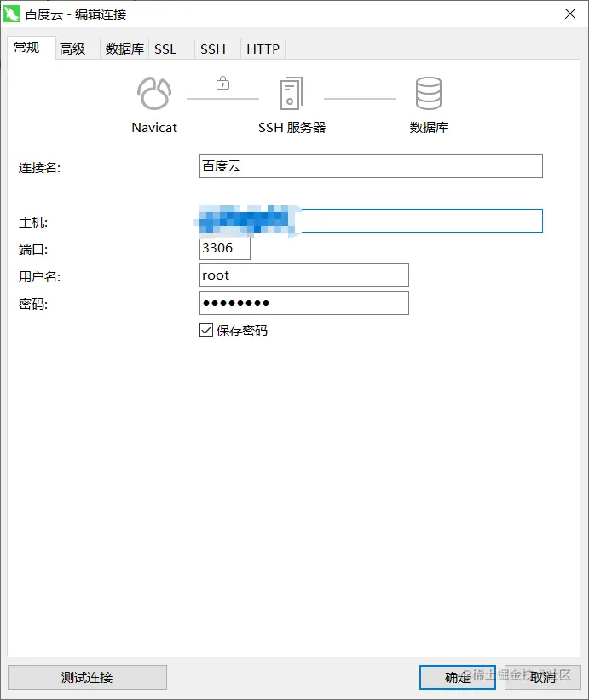This screenshot has height=700, width=589.
Task: Toggle the 保存密码 checkbox
Action: [x=206, y=330]
